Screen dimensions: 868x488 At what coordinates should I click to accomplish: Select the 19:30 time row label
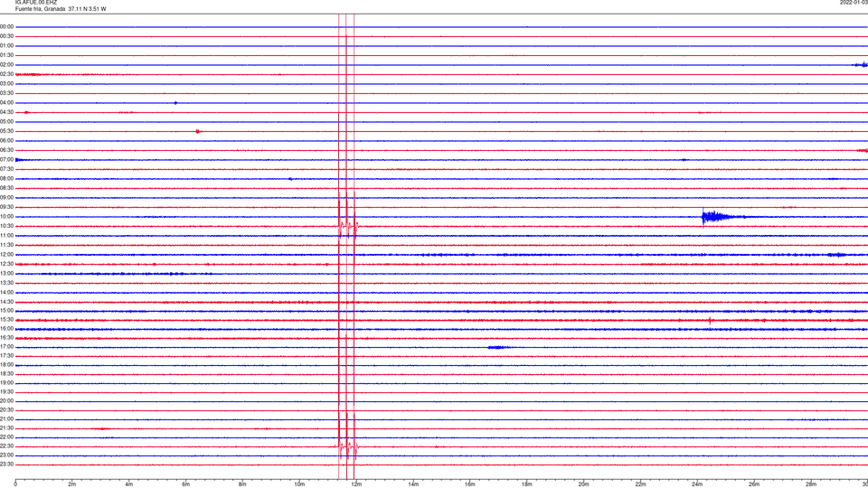[x=7, y=392]
